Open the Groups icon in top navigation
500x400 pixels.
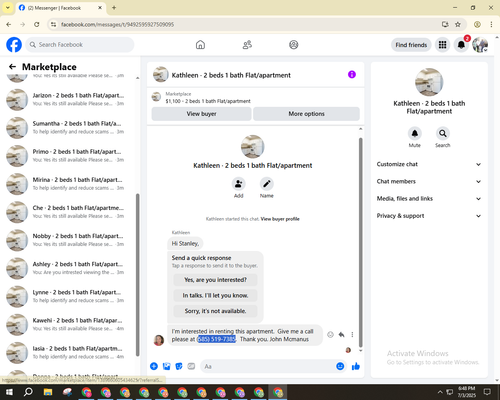[294, 45]
